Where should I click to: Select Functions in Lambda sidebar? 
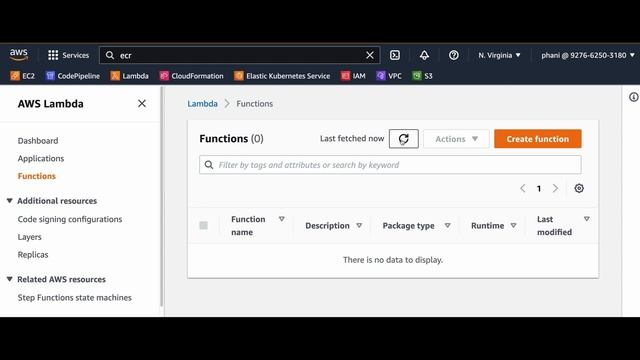(x=37, y=176)
